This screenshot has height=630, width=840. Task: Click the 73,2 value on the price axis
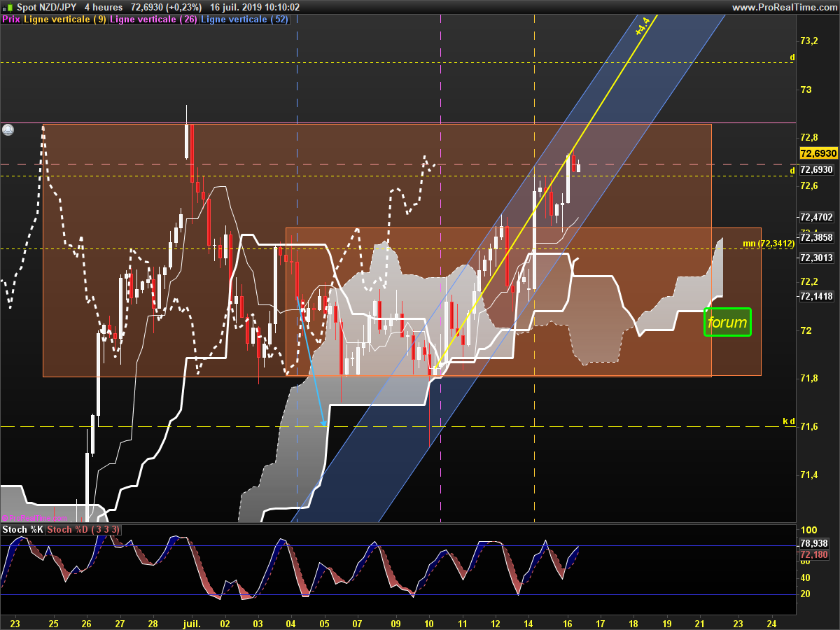(809, 41)
